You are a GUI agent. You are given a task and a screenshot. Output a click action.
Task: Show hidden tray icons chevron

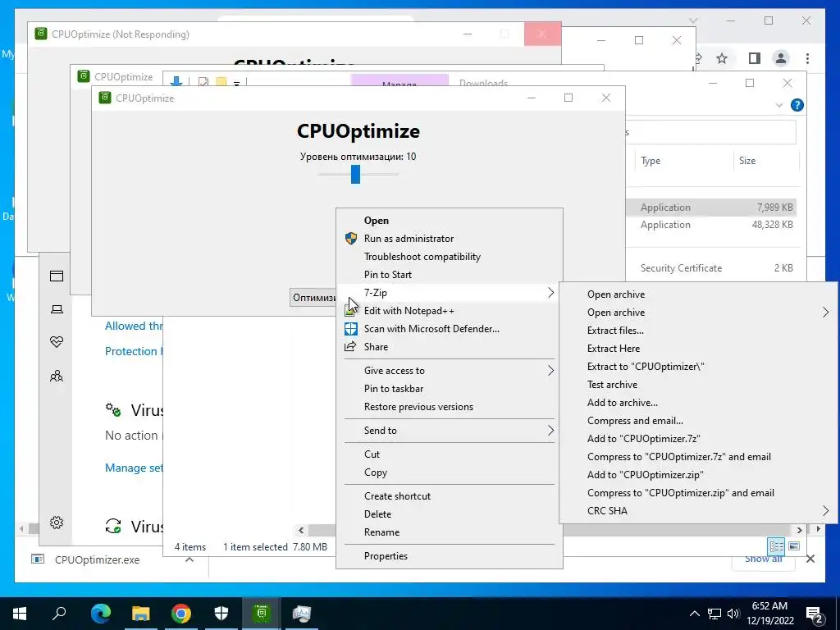coord(694,614)
